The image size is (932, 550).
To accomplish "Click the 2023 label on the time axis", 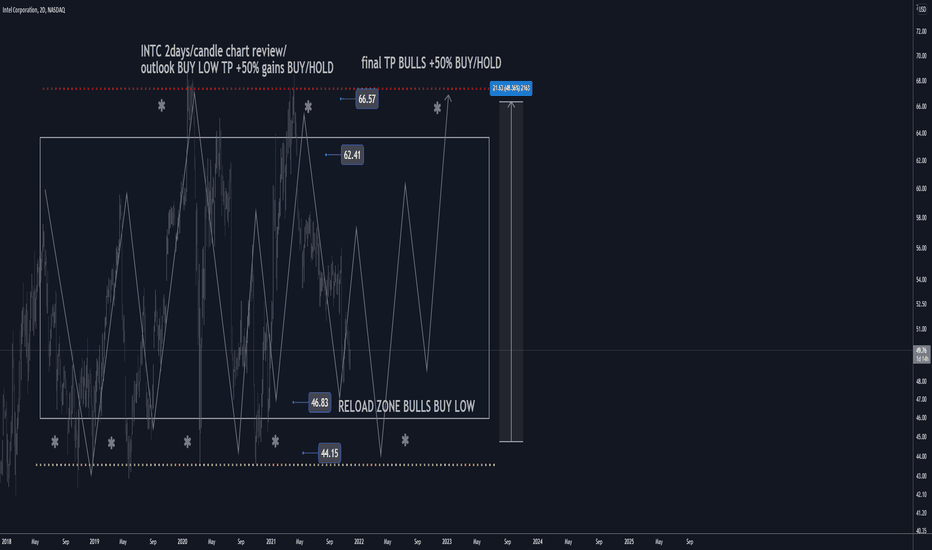I will 447,542.
